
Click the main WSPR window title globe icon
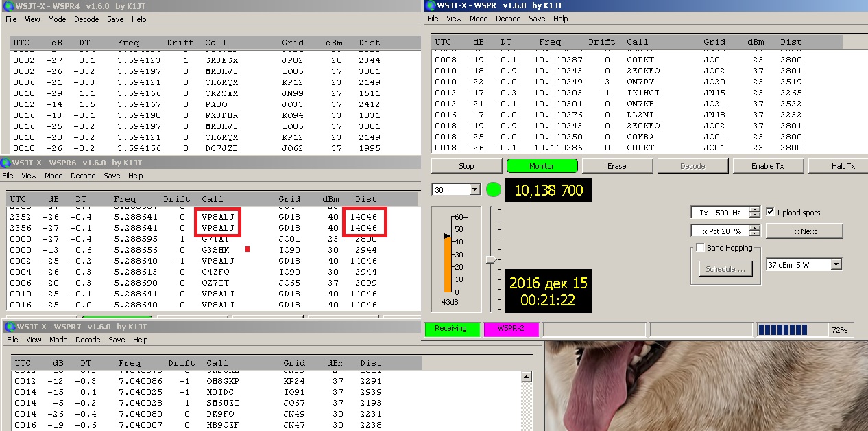click(431, 5)
